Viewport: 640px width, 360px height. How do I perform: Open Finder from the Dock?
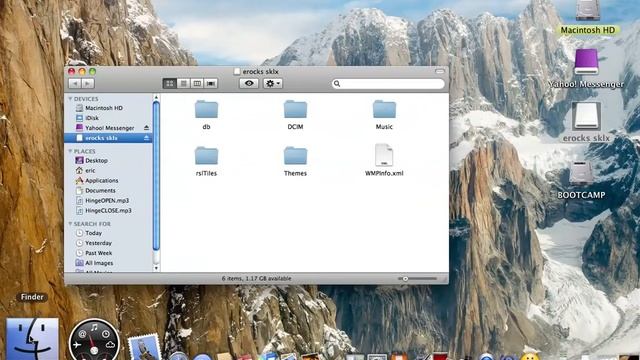pyautogui.click(x=32, y=339)
